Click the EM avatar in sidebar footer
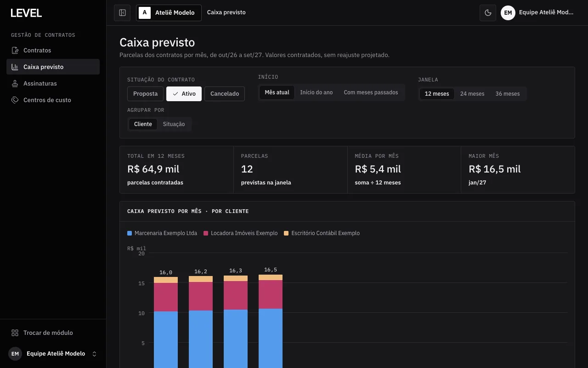The width and height of the screenshot is (588, 368). 15,354
